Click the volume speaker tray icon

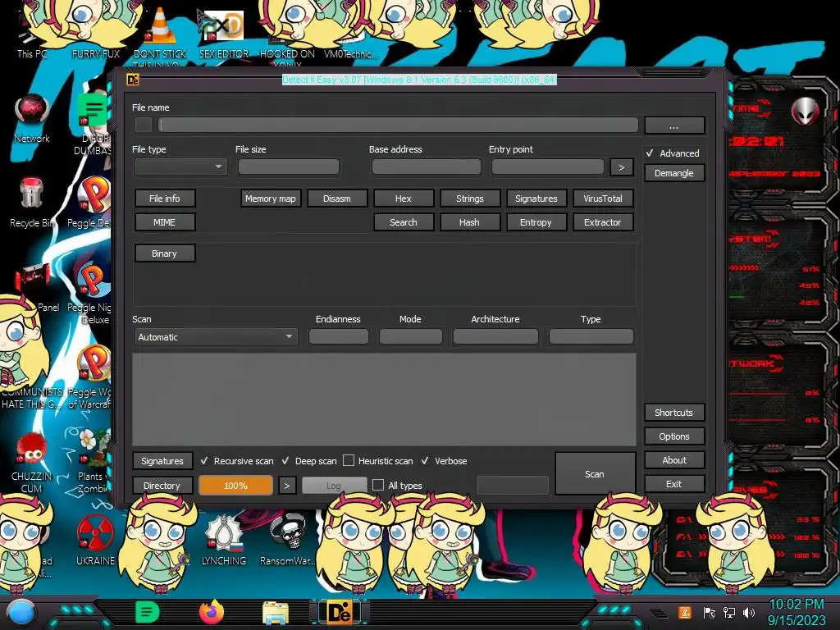tap(749, 612)
